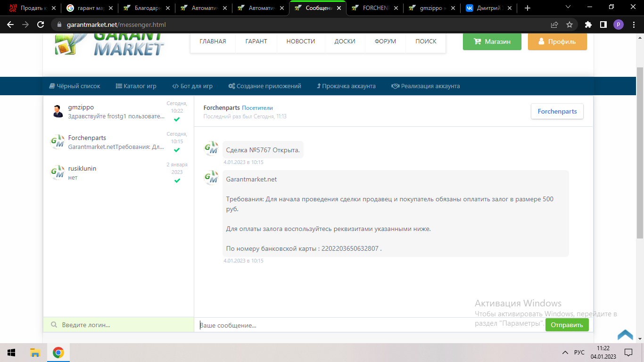Open the extensions puzzle icon
The height and width of the screenshot is (362, 644).
588,25
